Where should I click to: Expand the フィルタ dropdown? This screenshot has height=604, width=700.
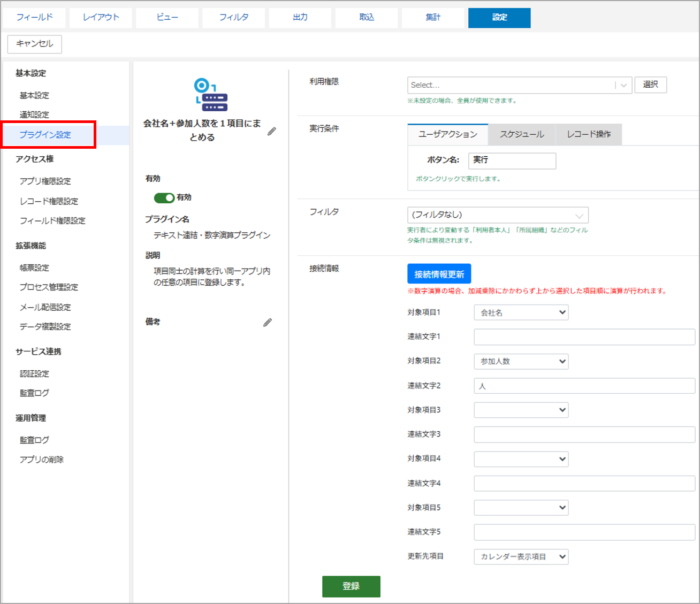[497, 214]
